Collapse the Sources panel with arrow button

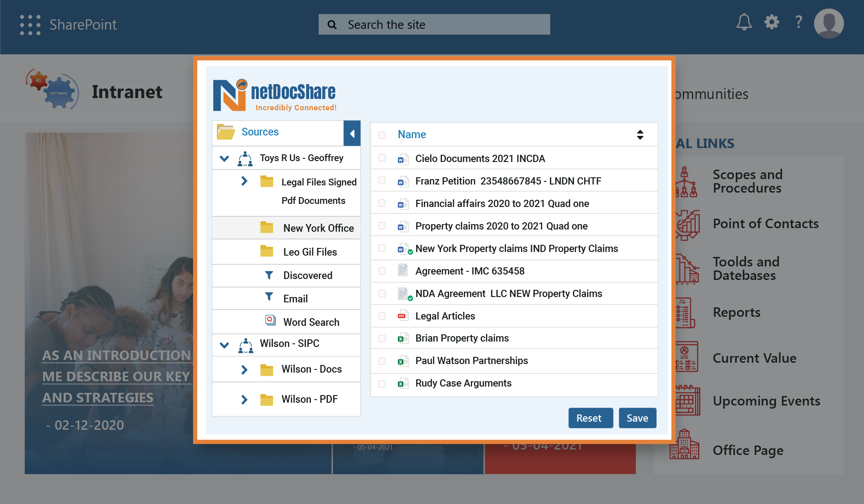coord(352,133)
